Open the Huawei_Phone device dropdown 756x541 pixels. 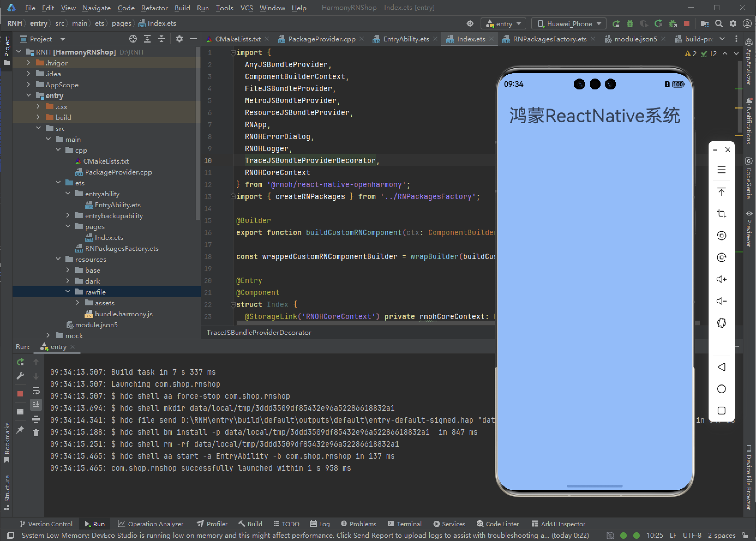pyautogui.click(x=569, y=24)
